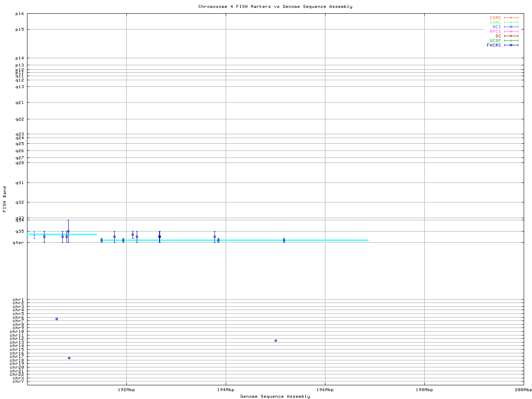
Task: Click the filled blue marker between 192Mbp and 194Mbp
Action: tap(160, 236)
